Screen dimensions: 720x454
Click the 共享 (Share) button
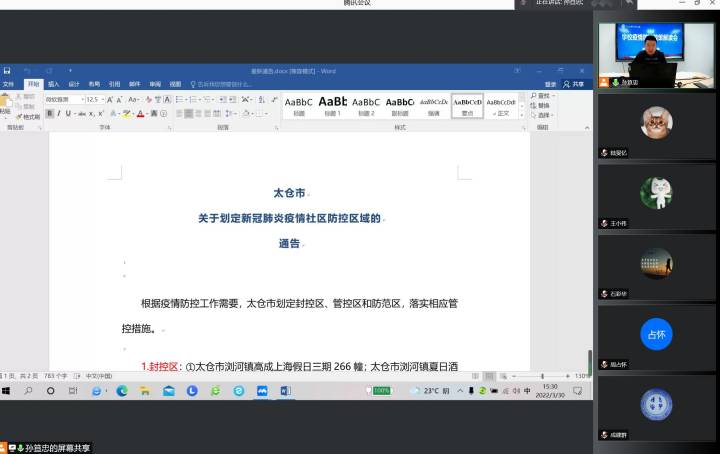pyautogui.click(x=574, y=84)
